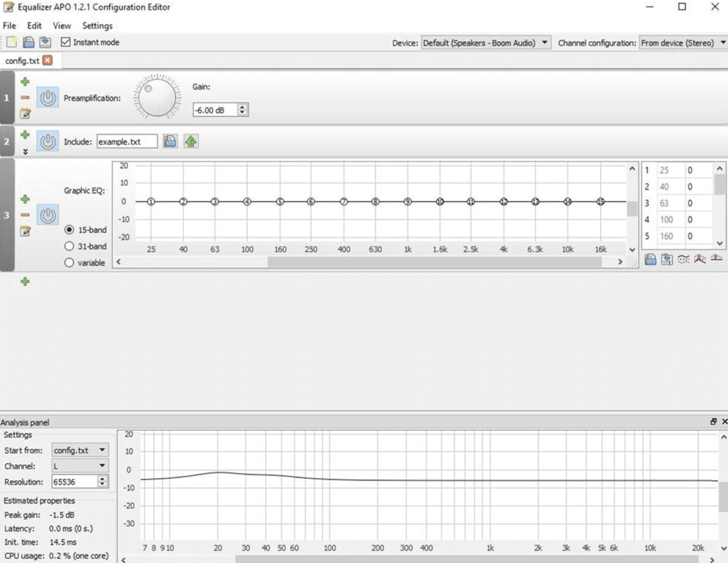The width and height of the screenshot is (728, 563).
Task: Open the Channel dropdown in Analysis panel
Action: tap(80, 466)
